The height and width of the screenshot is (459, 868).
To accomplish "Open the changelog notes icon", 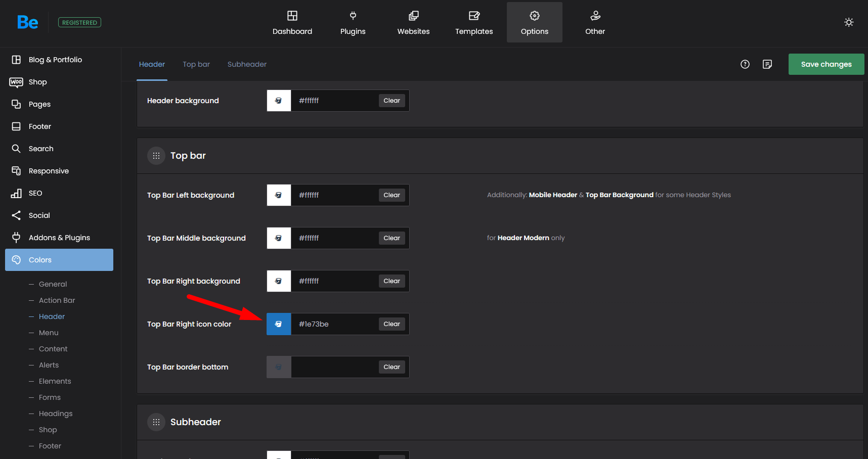I will pos(767,64).
